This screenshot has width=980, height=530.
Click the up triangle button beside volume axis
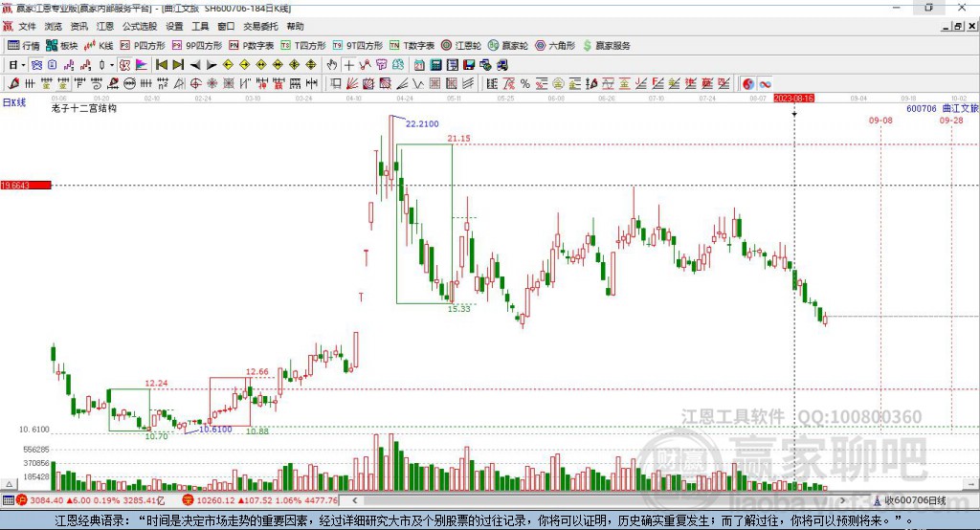[x=9, y=484]
